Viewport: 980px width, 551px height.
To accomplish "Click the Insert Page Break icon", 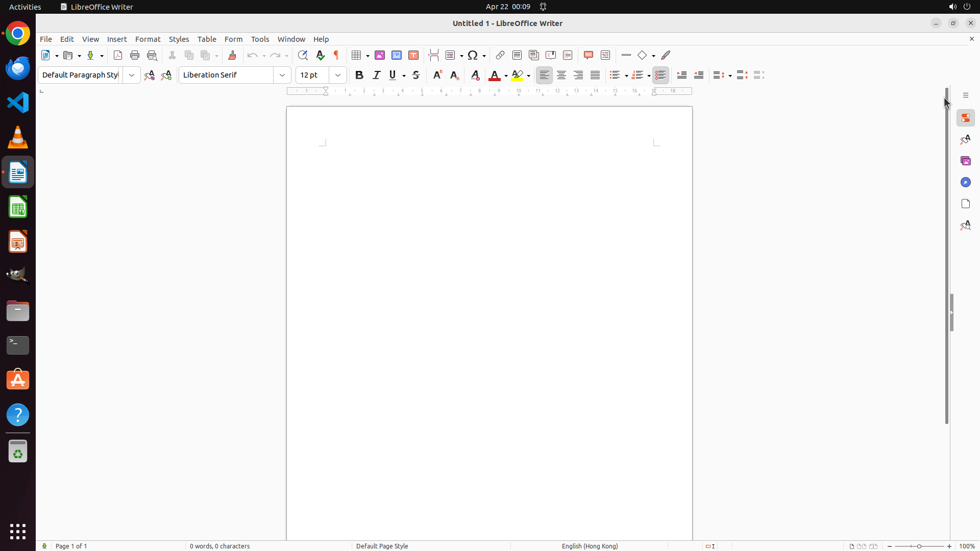I will point(434,55).
